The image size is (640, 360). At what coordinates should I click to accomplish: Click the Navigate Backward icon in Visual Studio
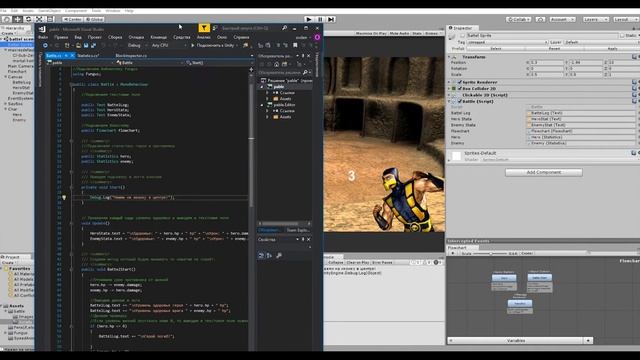pos(45,45)
